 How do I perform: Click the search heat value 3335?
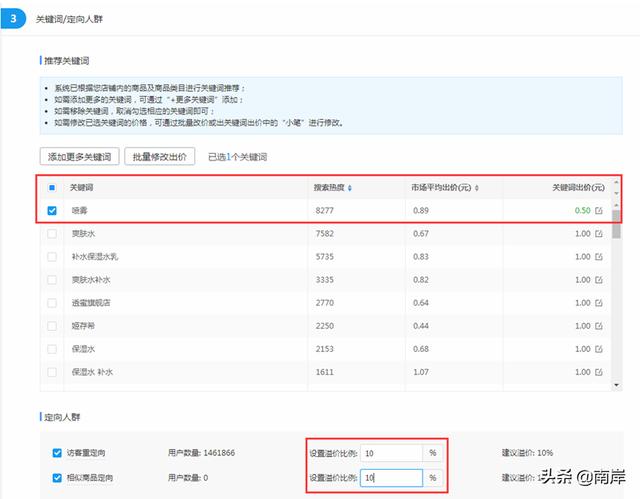click(x=324, y=280)
